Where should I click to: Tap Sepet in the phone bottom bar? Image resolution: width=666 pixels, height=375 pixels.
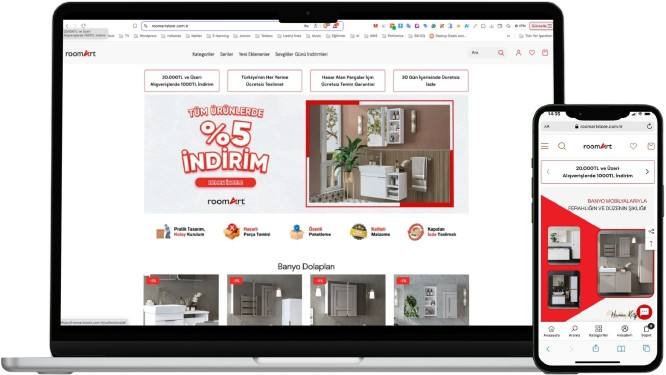[646, 331]
